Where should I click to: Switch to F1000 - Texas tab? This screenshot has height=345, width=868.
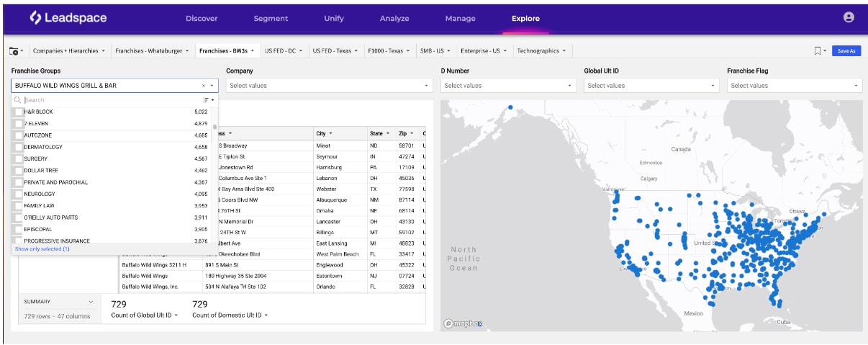coord(389,51)
